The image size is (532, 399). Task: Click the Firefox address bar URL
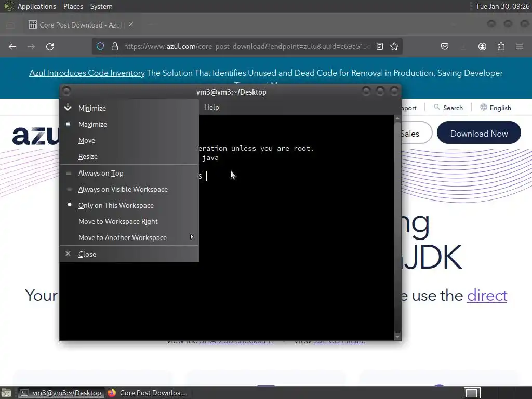[x=247, y=46]
